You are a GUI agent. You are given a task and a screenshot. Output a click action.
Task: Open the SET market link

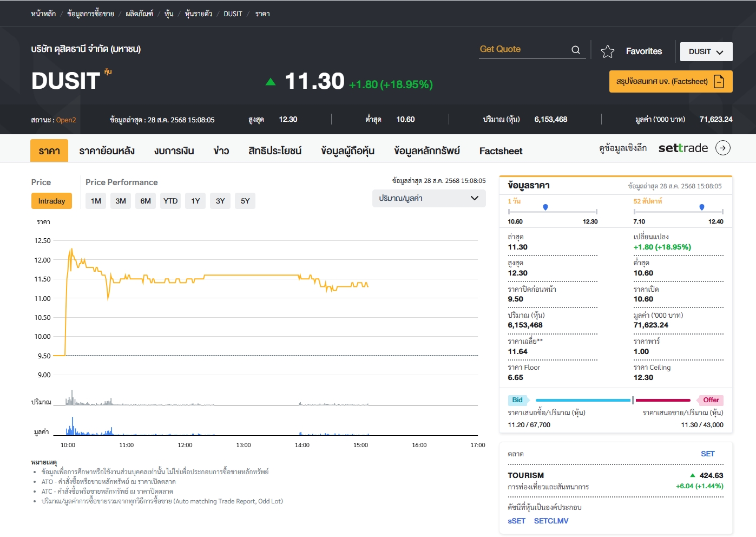pos(707,454)
